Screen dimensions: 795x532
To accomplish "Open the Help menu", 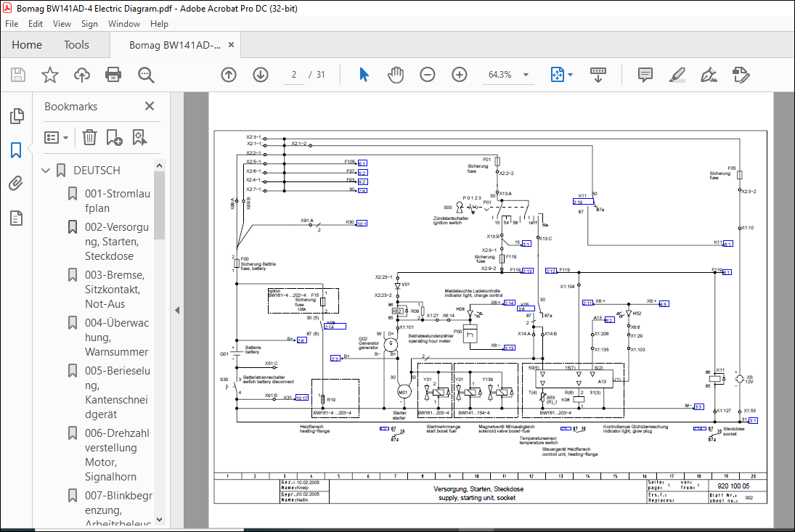I will (159, 24).
